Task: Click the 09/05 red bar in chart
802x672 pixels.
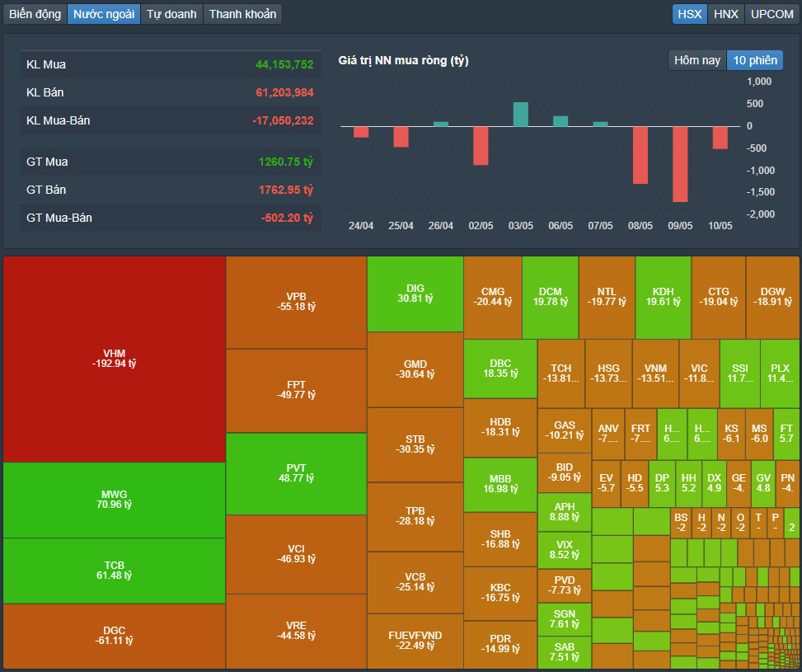Action: (x=680, y=164)
